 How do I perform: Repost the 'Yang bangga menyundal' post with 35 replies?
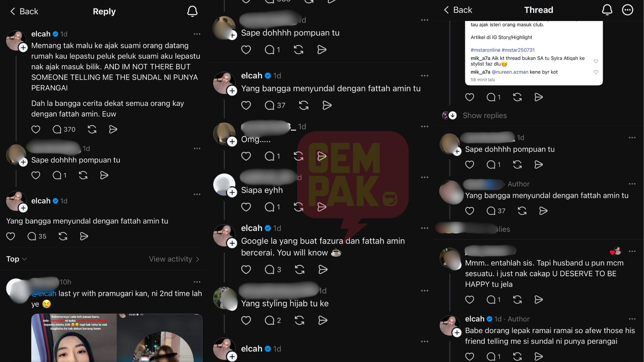tap(63, 236)
